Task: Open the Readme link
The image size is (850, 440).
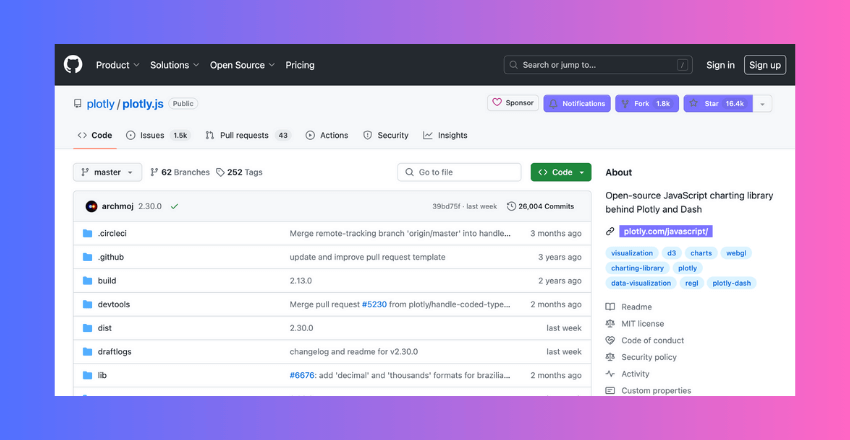Action: (x=636, y=307)
